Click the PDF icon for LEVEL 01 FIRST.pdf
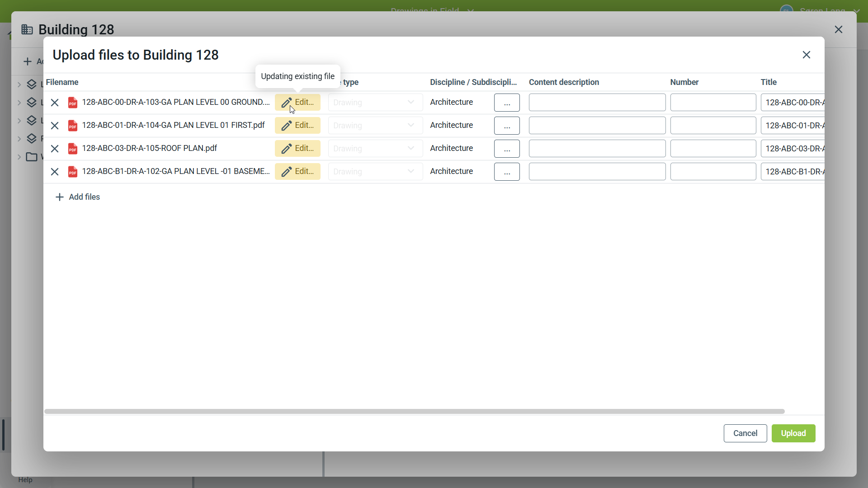Image resolution: width=868 pixels, height=488 pixels. [73, 126]
